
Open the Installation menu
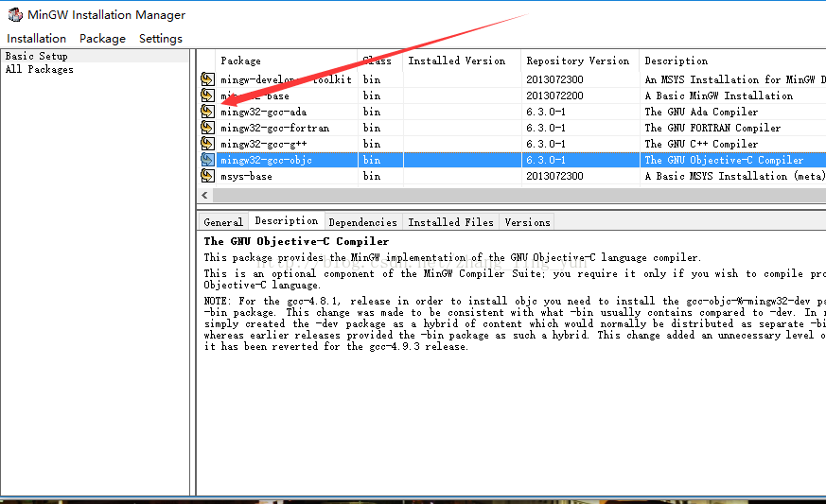pos(36,39)
